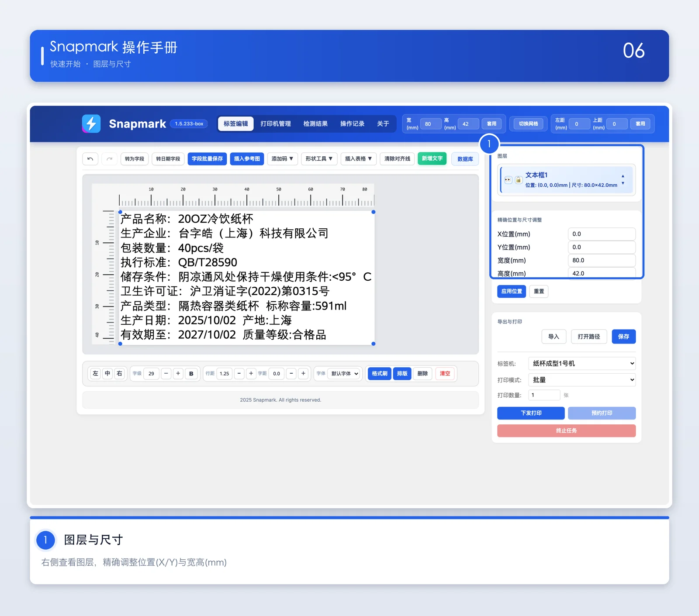Click the 插入参考图 button
The width and height of the screenshot is (699, 616).
pos(247,159)
